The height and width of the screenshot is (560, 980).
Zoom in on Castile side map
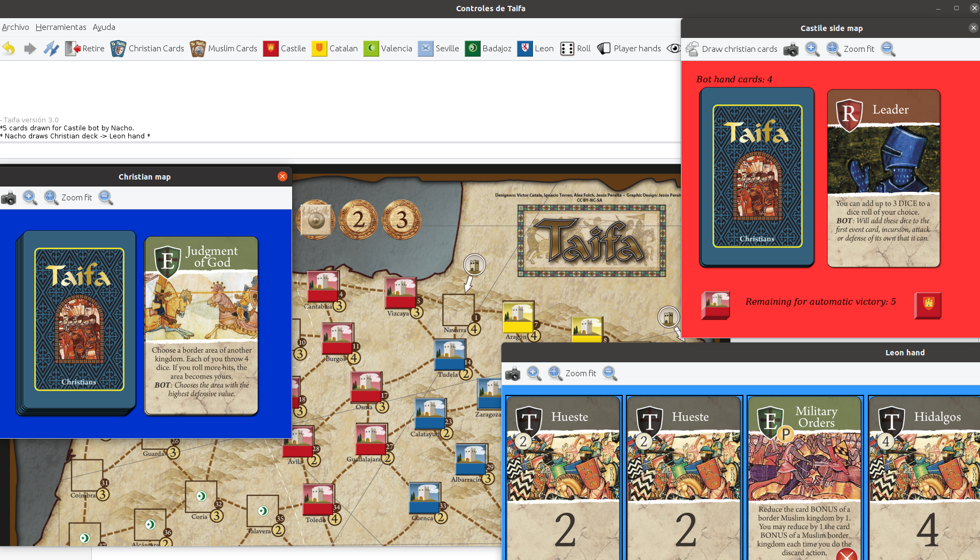click(812, 49)
